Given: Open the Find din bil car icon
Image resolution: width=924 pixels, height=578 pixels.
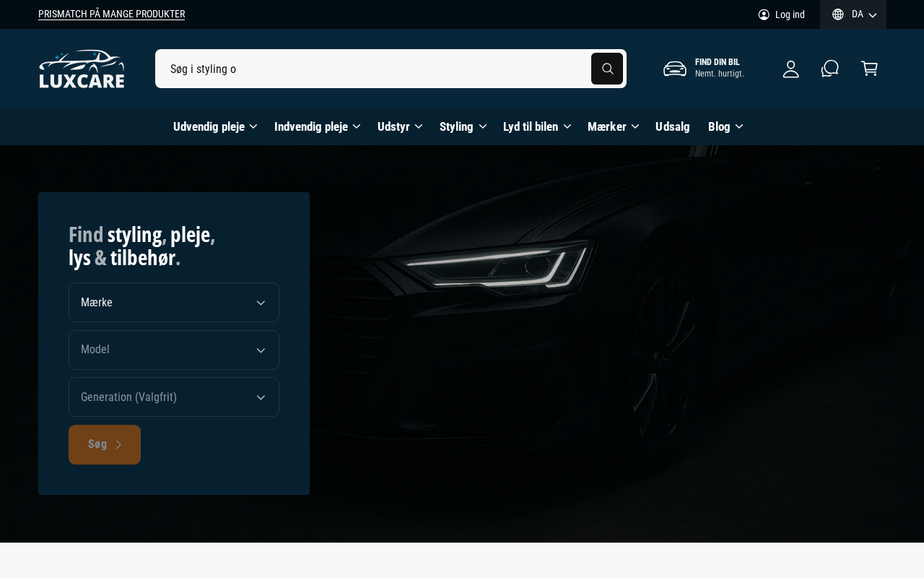Looking at the screenshot, I should 675,69.
